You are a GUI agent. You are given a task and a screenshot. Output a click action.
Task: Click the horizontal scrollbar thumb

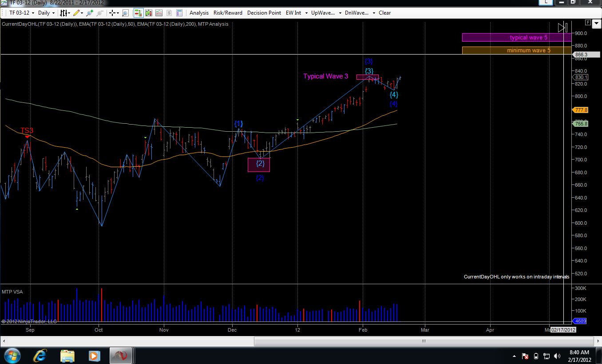(424, 341)
